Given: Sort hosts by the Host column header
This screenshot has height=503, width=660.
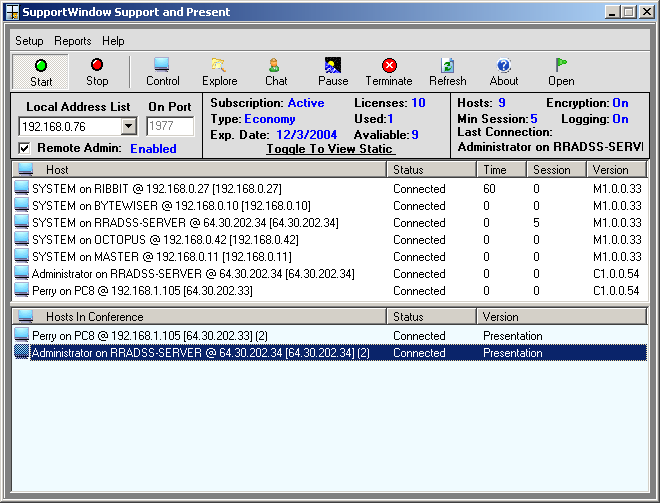Looking at the screenshot, I should tap(199, 170).
